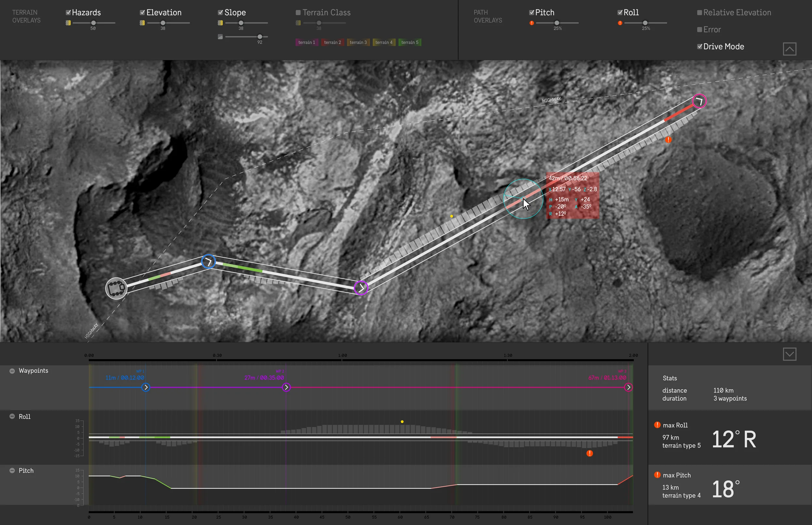Click the orange hazard warning on the map path
812x525 pixels.
tap(668, 140)
